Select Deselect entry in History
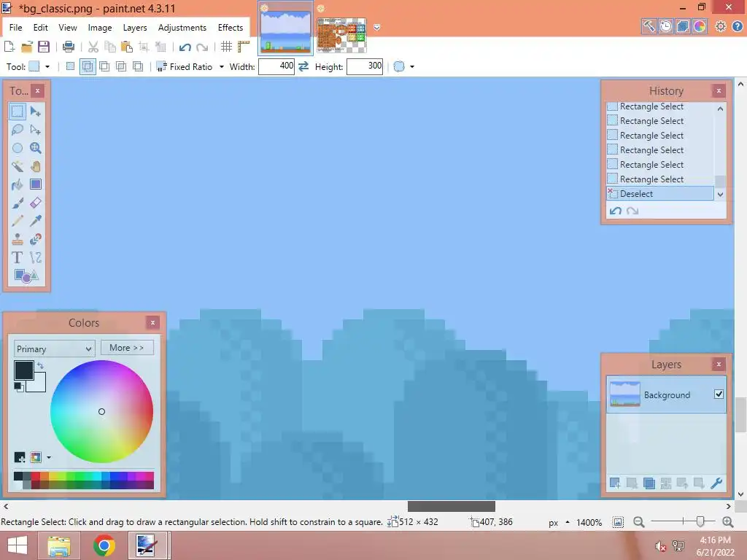 [x=659, y=194]
